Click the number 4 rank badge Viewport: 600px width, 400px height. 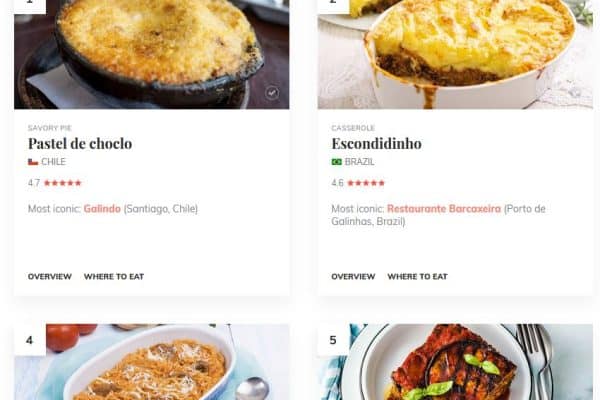(30, 340)
